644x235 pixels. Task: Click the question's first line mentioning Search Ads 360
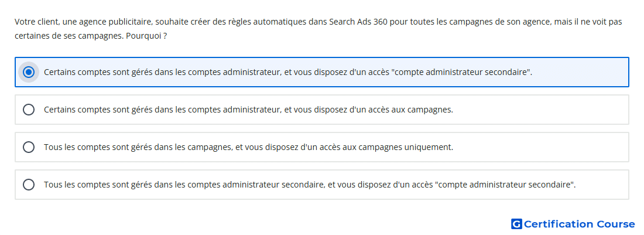318,22
